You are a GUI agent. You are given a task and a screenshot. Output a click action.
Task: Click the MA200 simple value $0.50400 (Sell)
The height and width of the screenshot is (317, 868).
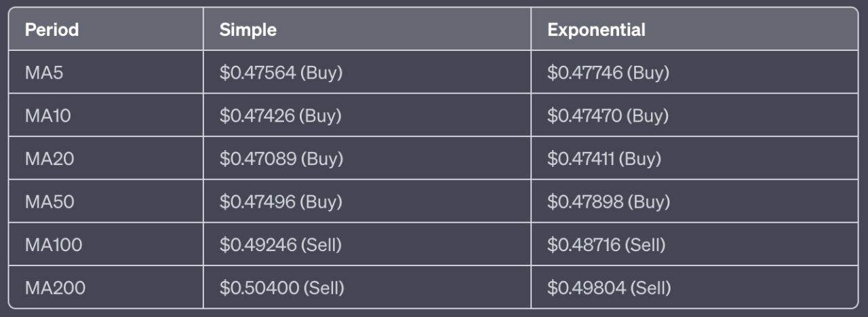coord(282,288)
